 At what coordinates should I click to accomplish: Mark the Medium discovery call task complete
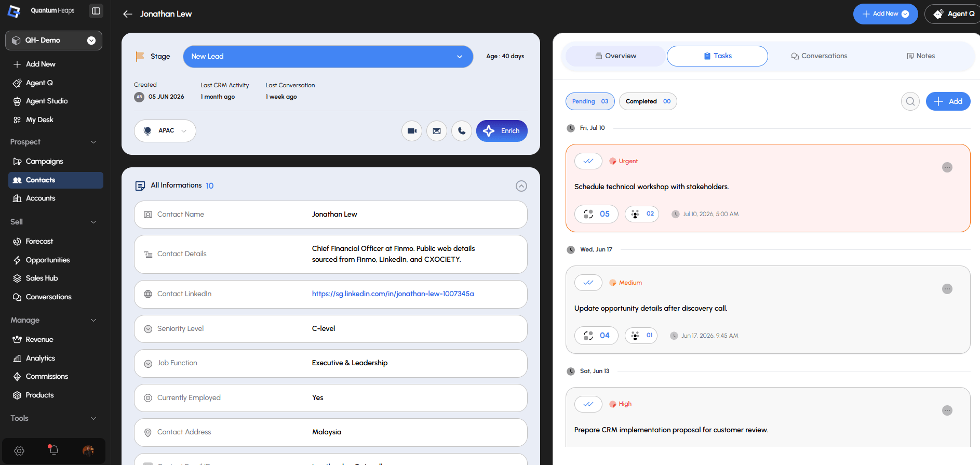[588, 283]
